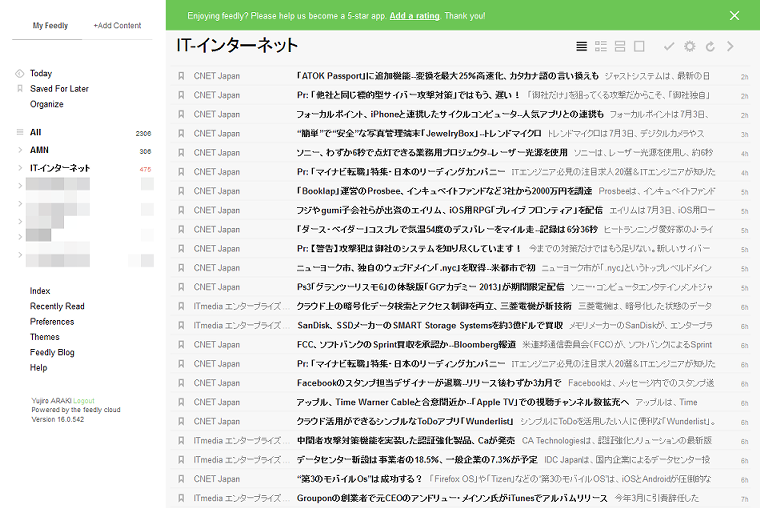
Task: Switch to full articles view icon
Action: (639, 47)
